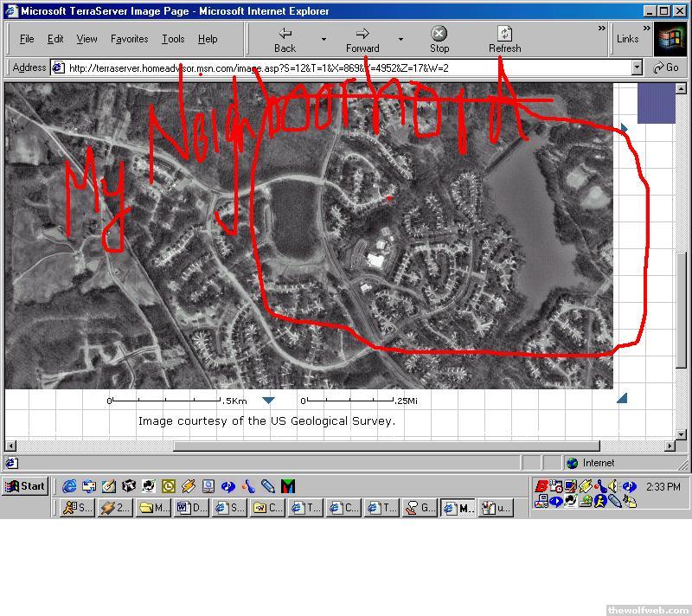The width and height of the screenshot is (692, 616).
Task: Click the vertical scrollbar down arrow
Action: point(682,433)
